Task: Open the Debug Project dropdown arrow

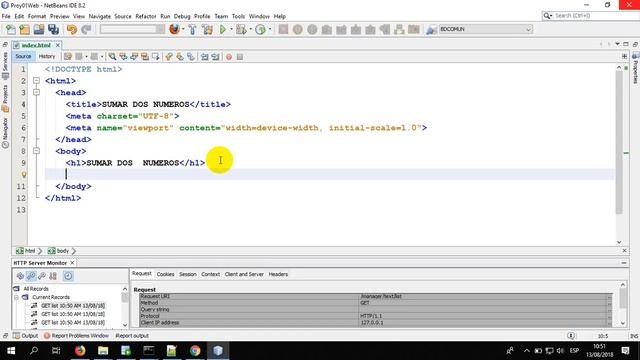Action: click(x=250, y=29)
